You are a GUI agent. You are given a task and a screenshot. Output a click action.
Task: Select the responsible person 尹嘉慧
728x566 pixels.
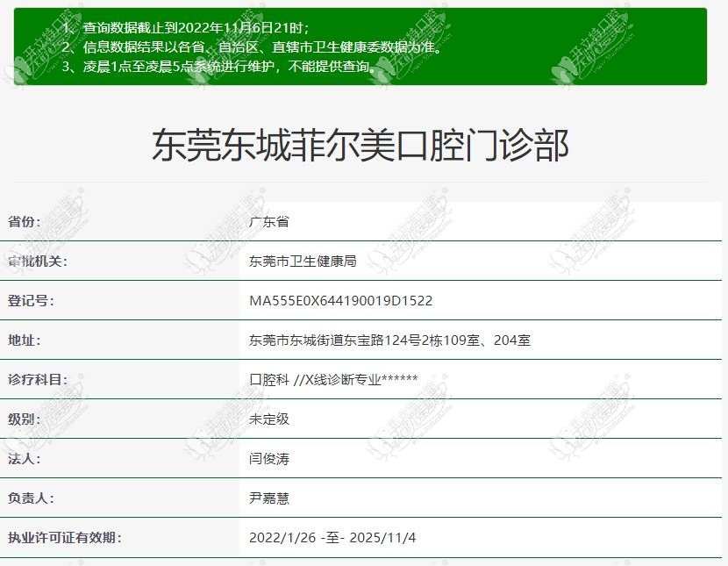(x=268, y=498)
